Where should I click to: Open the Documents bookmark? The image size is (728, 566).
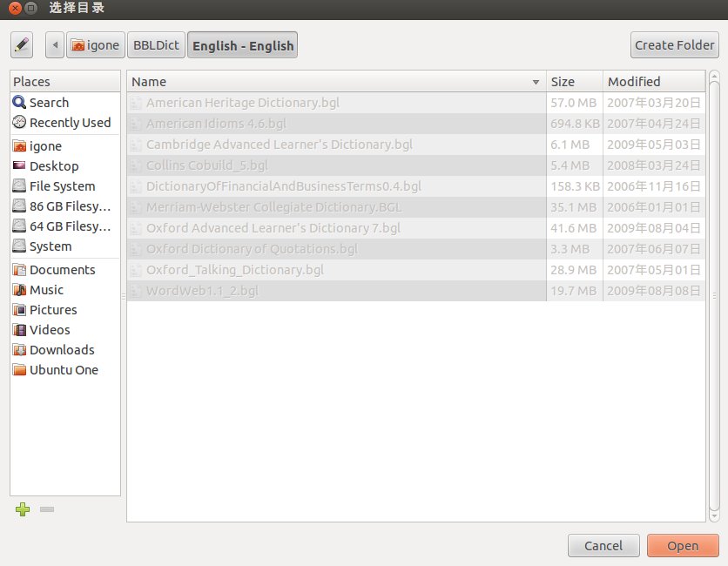65,270
